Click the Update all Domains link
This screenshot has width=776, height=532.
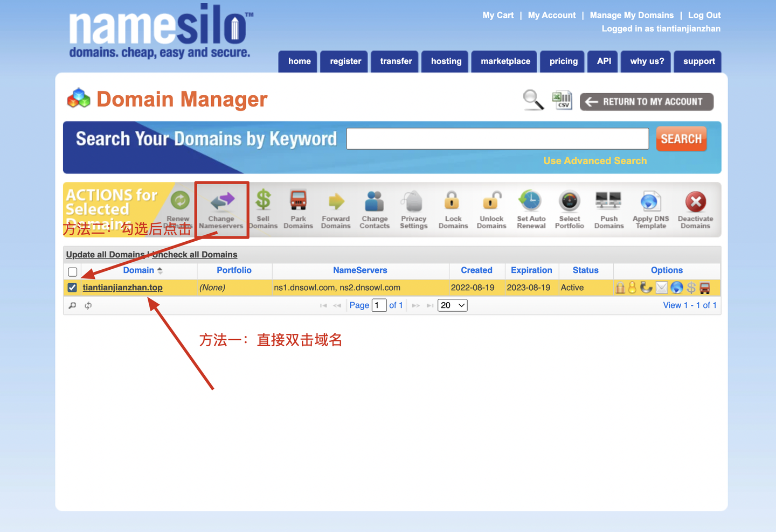click(105, 255)
